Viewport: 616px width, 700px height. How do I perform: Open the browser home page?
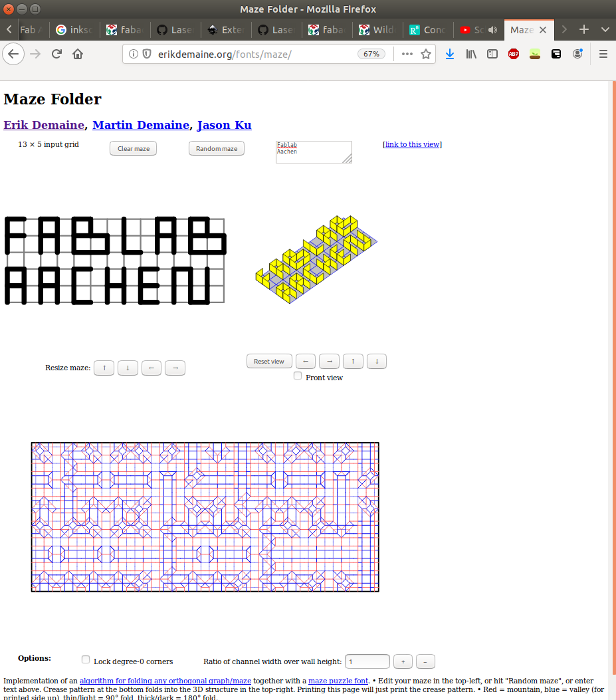78,54
